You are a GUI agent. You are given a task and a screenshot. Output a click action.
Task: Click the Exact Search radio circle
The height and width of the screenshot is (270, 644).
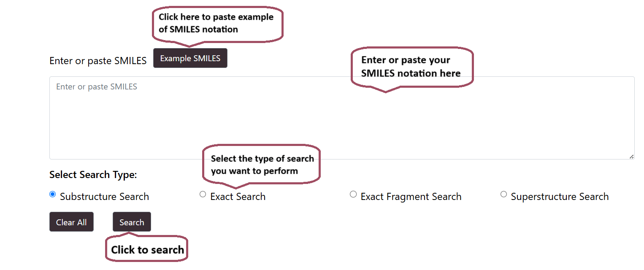[203, 194]
